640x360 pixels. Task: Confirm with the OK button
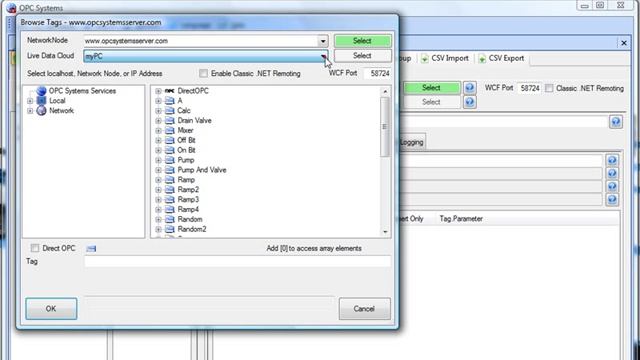coord(51,309)
